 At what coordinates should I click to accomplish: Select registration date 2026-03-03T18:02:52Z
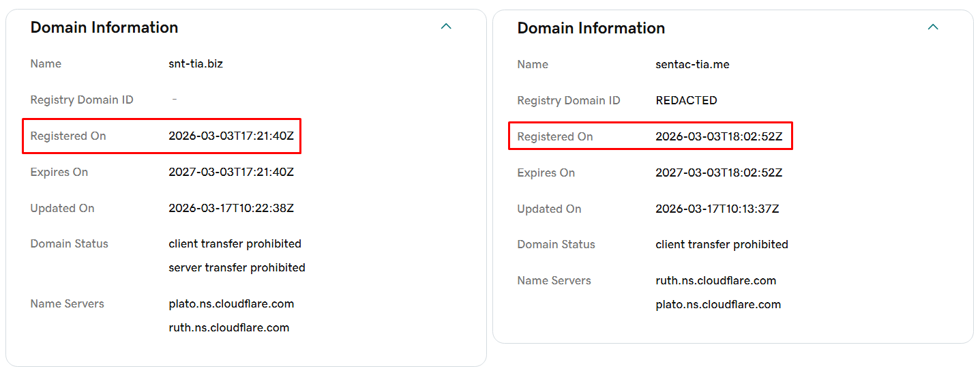tap(719, 136)
